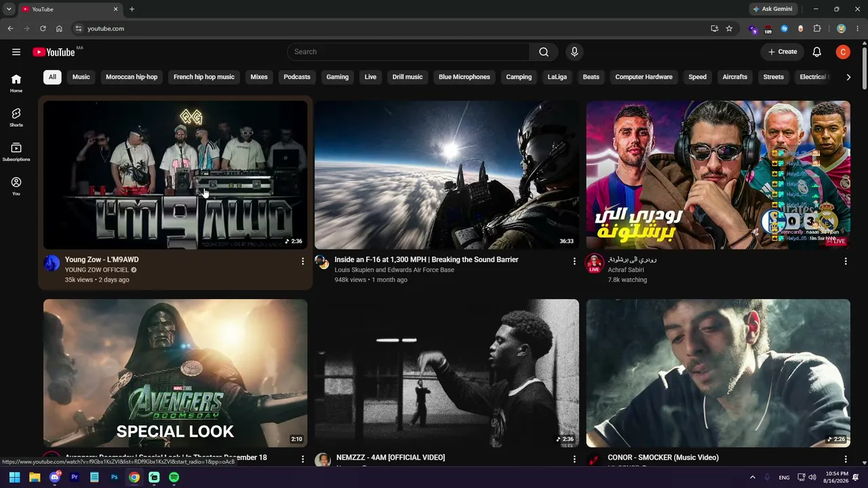
Task: Select the Live chip
Action: click(x=370, y=77)
